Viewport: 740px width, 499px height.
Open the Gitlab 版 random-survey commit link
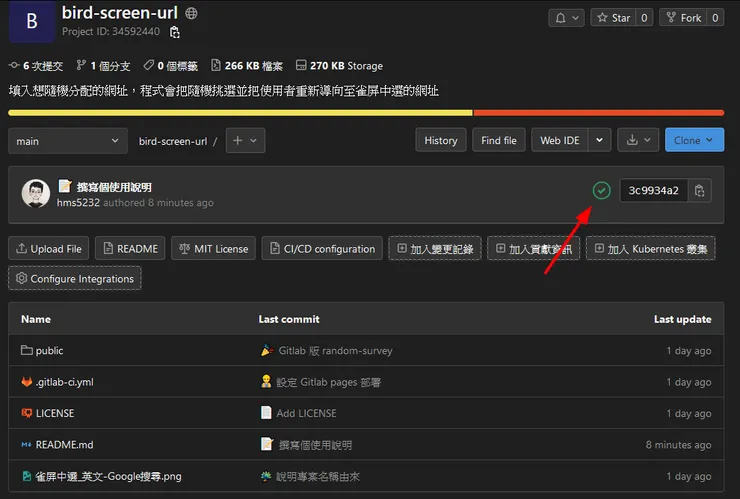click(336, 350)
